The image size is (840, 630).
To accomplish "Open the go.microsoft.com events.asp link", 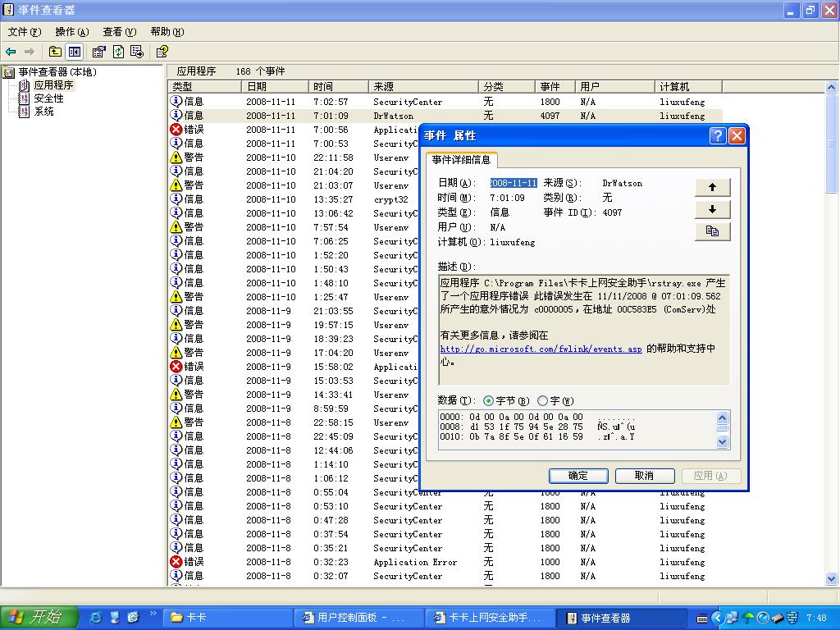I will (541, 349).
